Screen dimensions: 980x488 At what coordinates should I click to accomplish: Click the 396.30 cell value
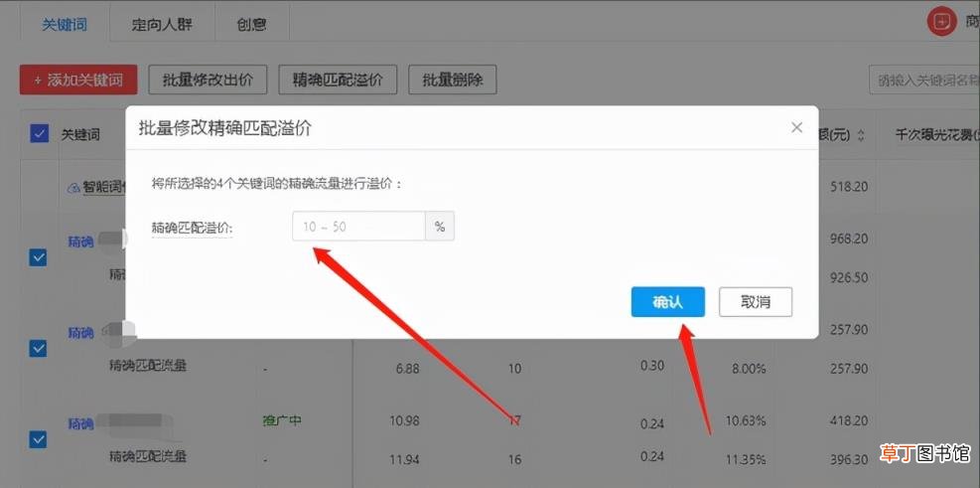pos(849,460)
